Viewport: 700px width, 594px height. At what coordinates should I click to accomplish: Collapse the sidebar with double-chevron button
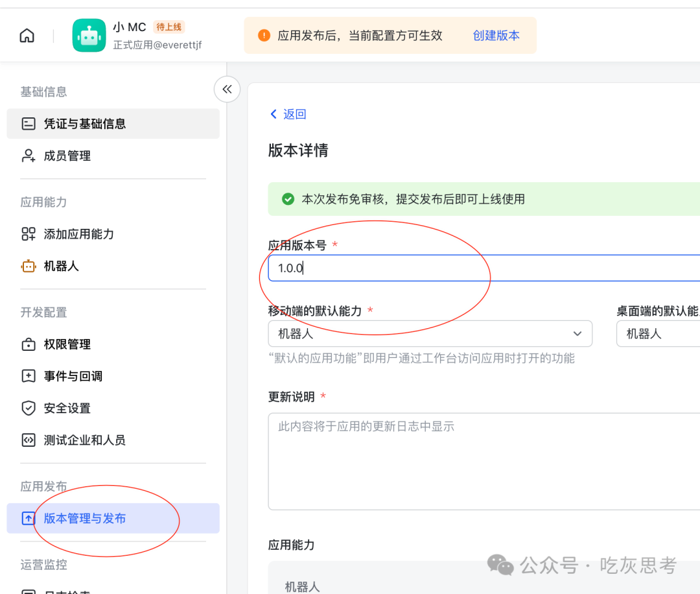tap(227, 89)
